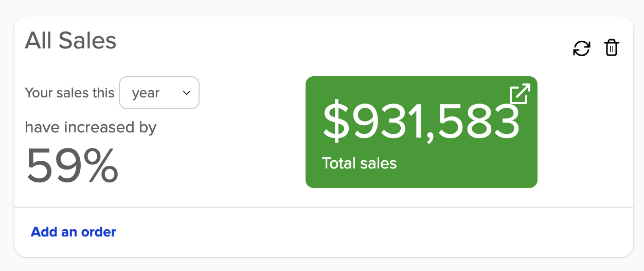Click the 59% increase figure

(72, 165)
